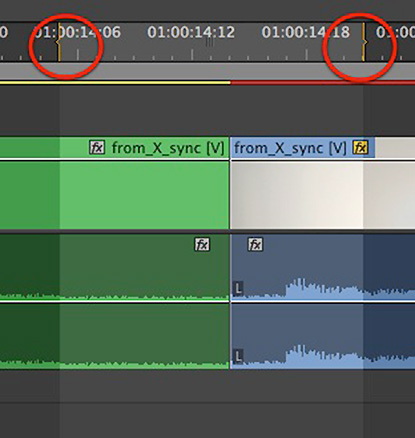Click the fx badge on the green from_X_sync video clip
The width and height of the screenshot is (415, 438).
tap(97, 148)
